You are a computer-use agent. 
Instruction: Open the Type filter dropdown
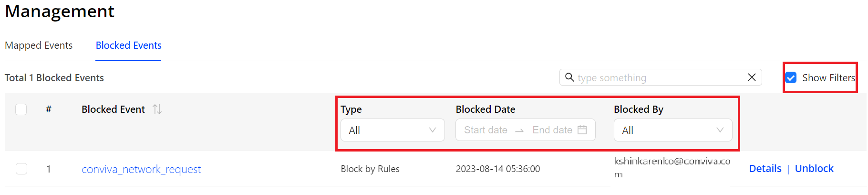coord(393,130)
